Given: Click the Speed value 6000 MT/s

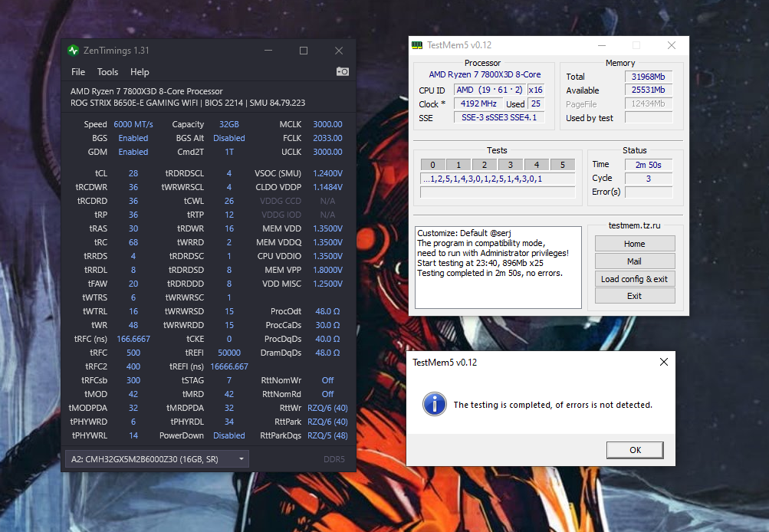Looking at the screenshot, I should click(133, 124).
